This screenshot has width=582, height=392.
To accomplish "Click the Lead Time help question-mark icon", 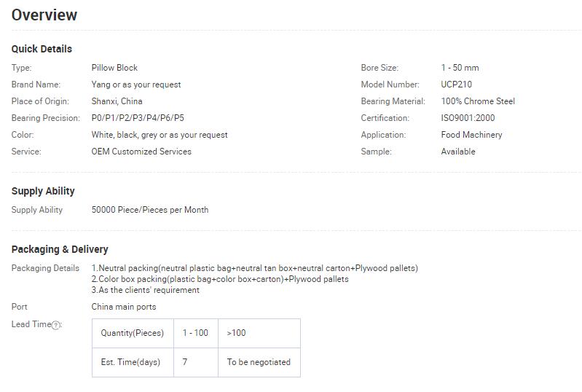I will (55, 325).
